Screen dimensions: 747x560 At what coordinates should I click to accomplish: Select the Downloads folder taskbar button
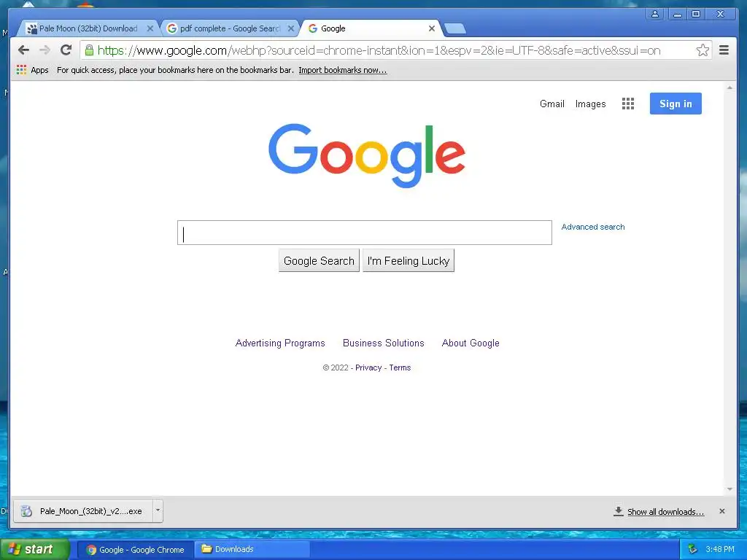click(x=252, y=549)
